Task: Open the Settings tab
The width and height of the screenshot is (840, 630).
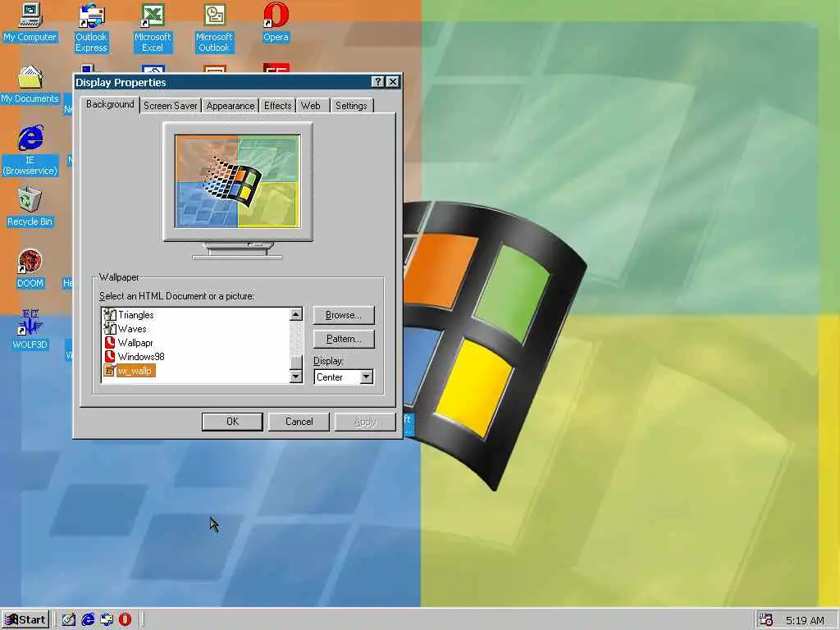Action: click(x=351, y=106)
